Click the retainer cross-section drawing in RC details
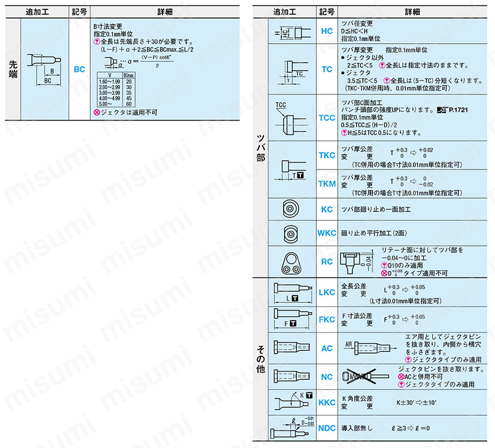 (356, 263)
